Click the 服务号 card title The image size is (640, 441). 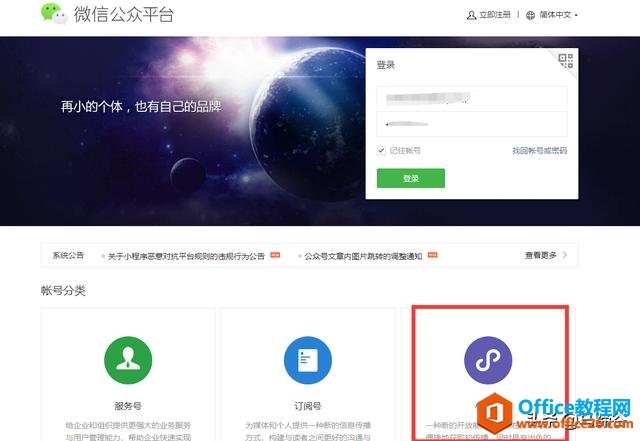(128, 406)
